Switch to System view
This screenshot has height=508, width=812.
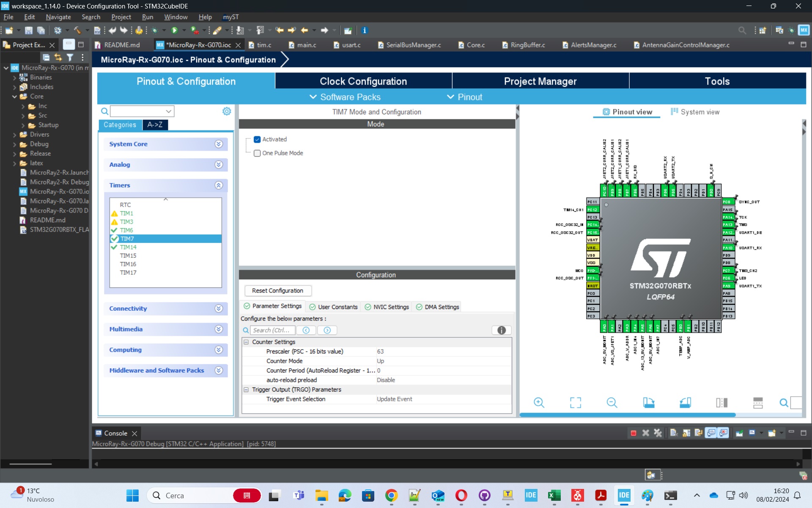[x=695, y=112]
